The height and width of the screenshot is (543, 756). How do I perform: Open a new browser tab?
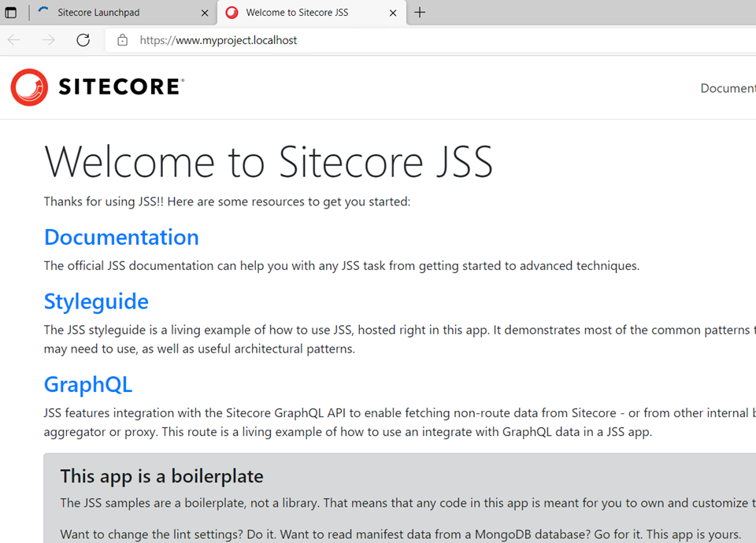[420, 13]
